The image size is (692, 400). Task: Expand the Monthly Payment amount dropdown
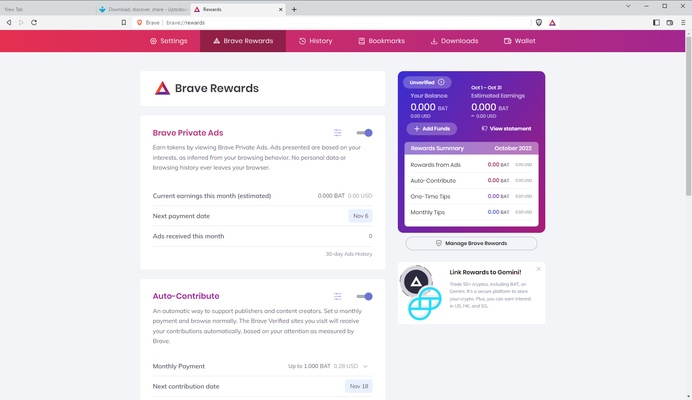[328, 366]
